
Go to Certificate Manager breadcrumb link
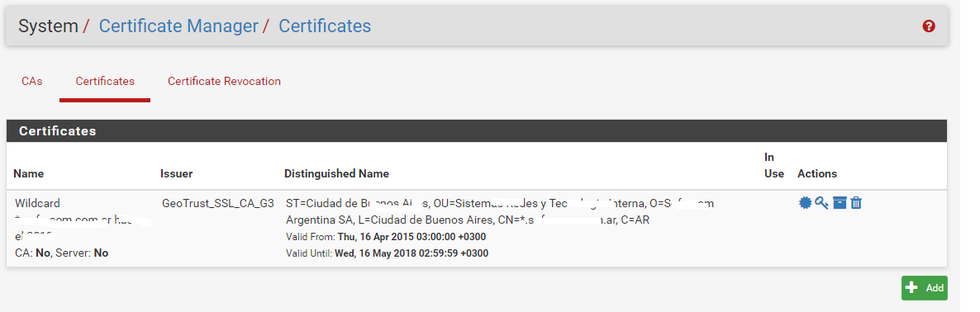(178, 26)
